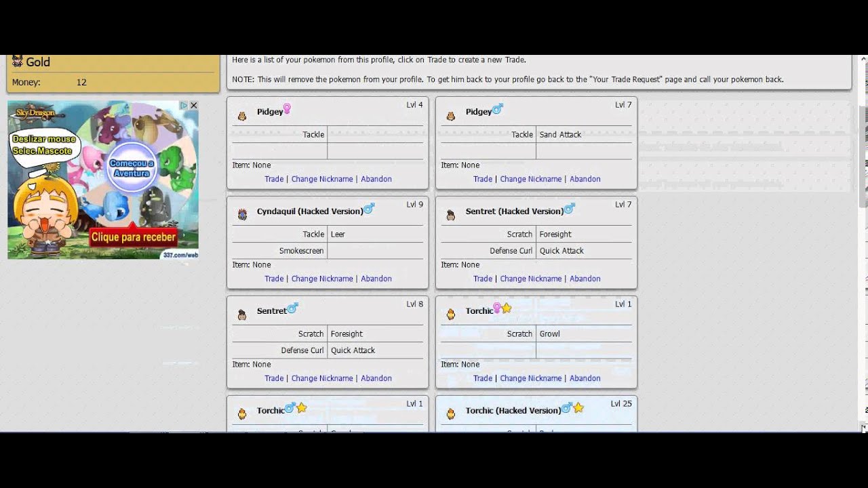Viewport: 868px width, 488px height.
Task: Trade the Lvl 4 Pidgey
Action: click(274, 179)
